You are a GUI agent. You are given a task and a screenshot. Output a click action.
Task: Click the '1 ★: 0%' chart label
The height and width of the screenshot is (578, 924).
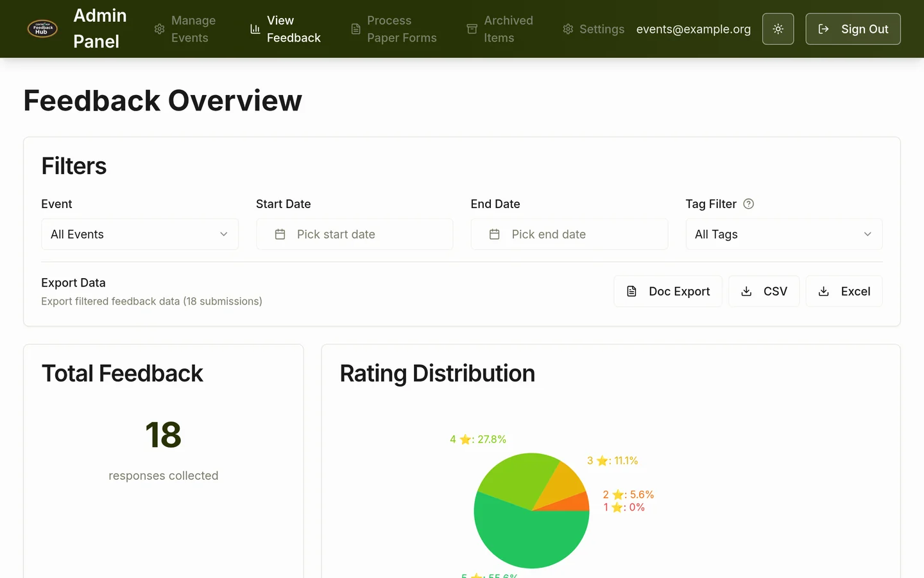click(624, 507)
